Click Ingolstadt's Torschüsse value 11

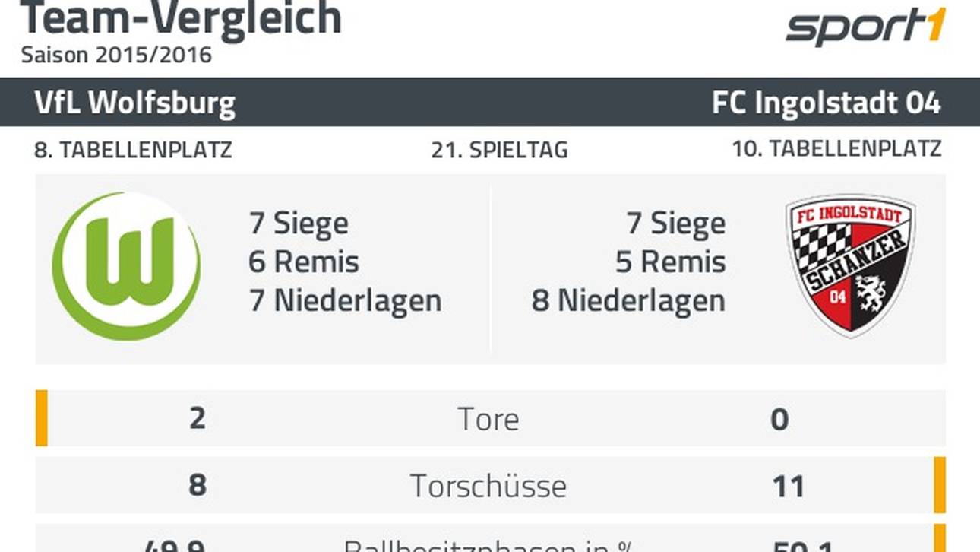click(787, 486)
